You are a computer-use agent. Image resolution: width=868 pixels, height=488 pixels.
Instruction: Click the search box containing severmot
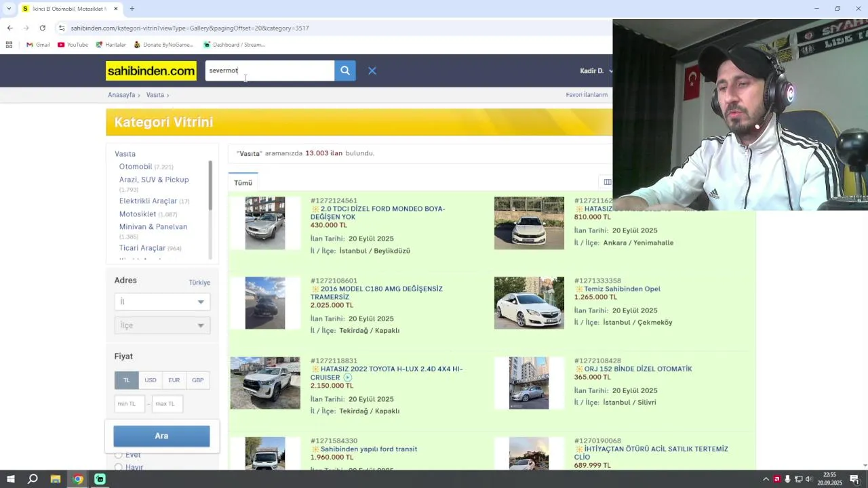pyautogui.click(x=270, y=70)
